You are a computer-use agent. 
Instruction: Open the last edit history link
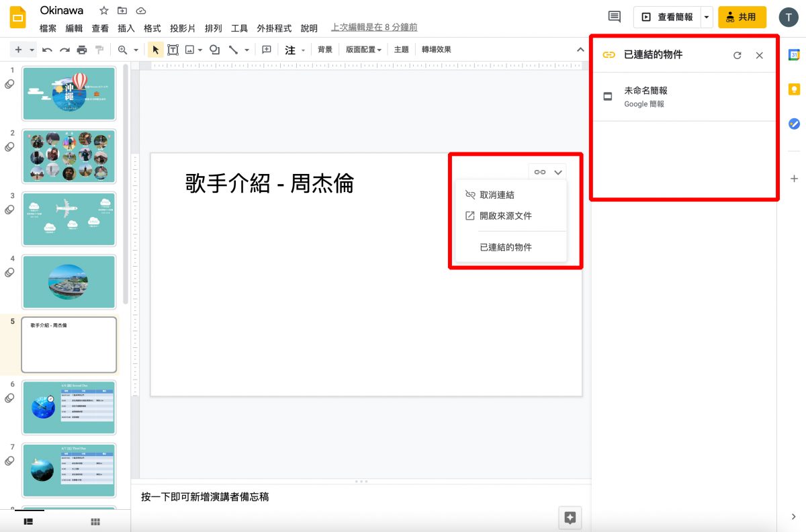374,28
